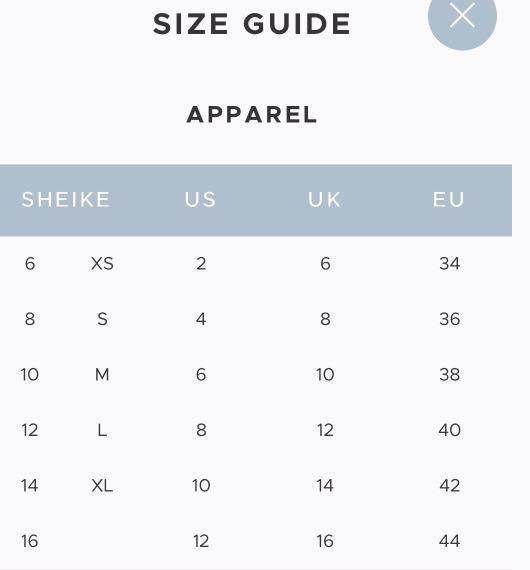Click the M size label

coord(102,374)
